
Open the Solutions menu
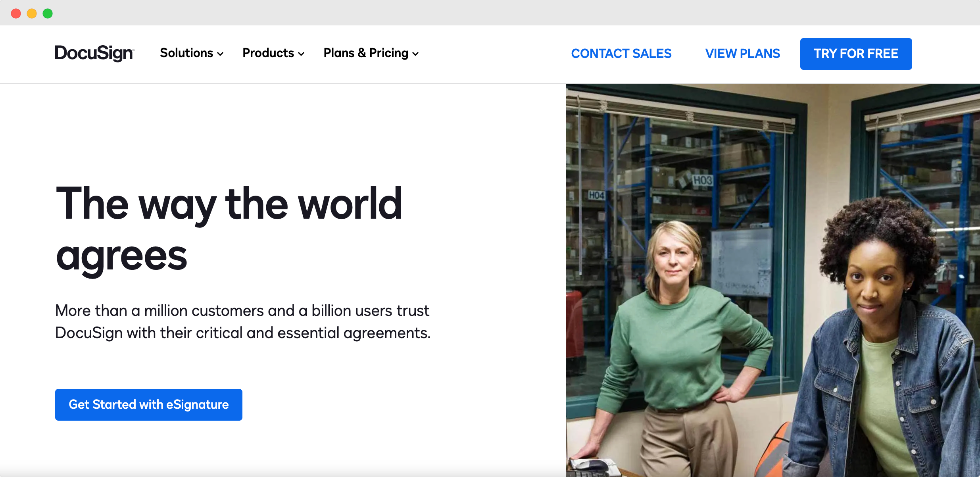192,53
